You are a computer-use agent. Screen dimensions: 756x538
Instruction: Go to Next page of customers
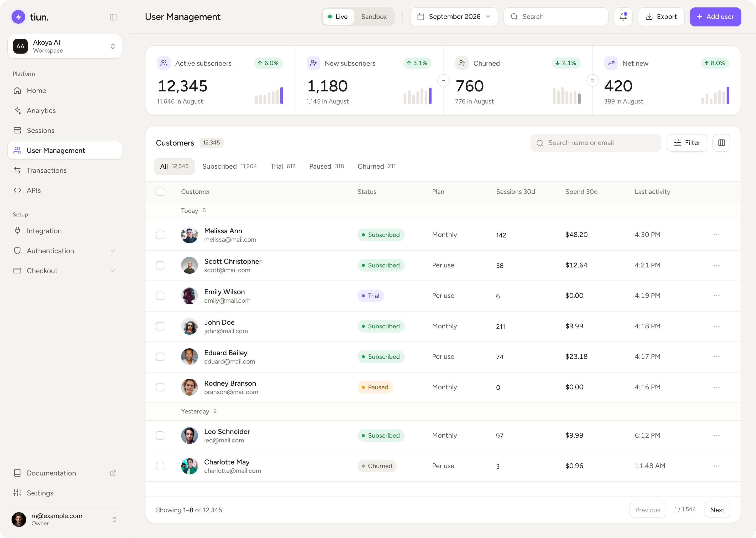click(717, 510)
